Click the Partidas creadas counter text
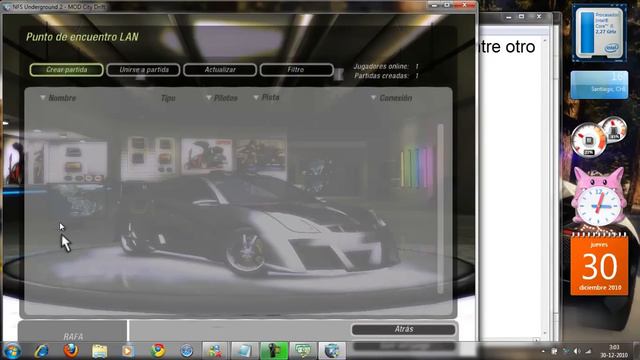Viewport: 640px width, 360px height. pos(386,76)
